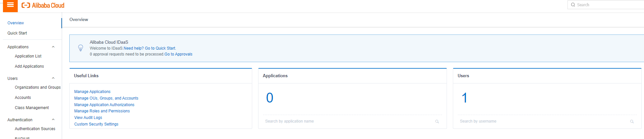Click the users count 1
The image size is (644, 139).
pyautogui.click(x=464, y=98)
